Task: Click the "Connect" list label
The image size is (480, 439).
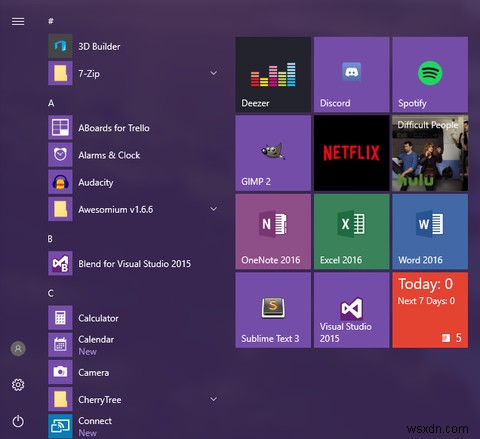Action: click(95, 421)
